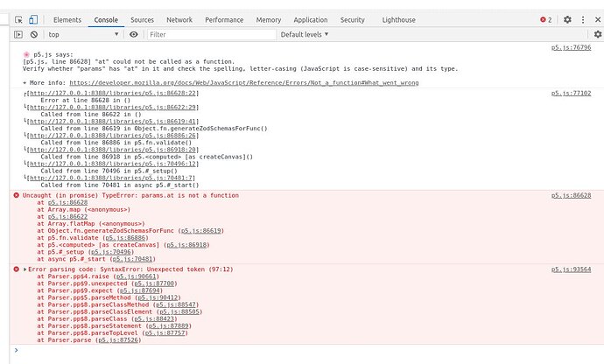Open p5.js:70496 link after p5.#_setup
Image resolution: width=604 pixels, height=364 pixels.
click(111, 252)
